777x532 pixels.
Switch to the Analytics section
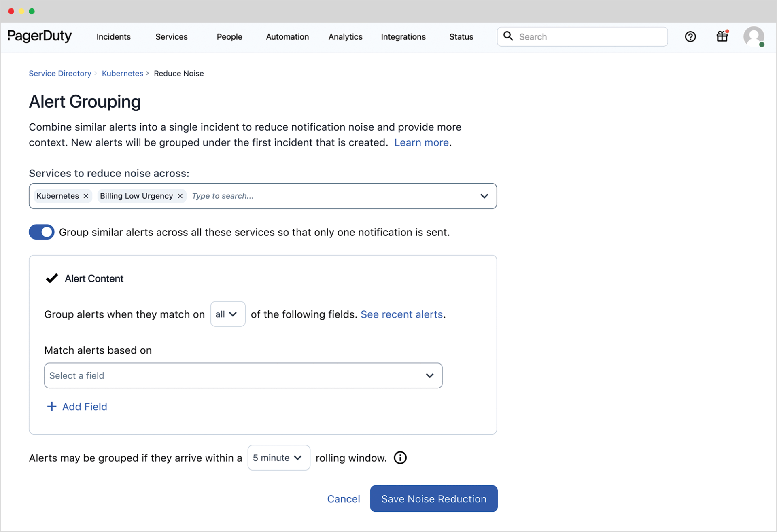[345, 36]
